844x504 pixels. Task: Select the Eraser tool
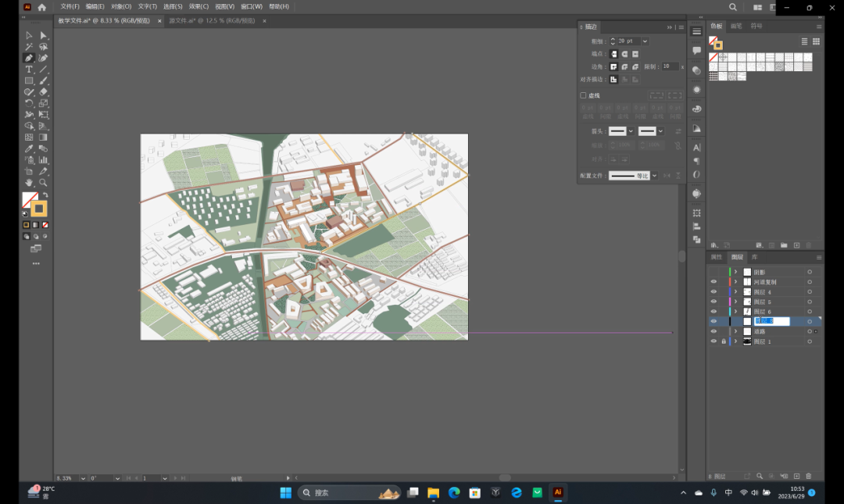click(44, 92)
